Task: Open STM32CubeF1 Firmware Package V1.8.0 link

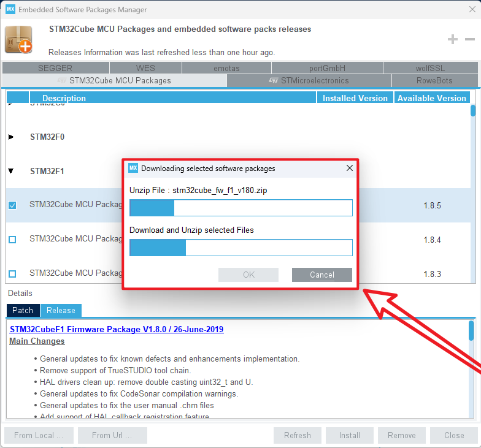Action: tap(117, 329)
